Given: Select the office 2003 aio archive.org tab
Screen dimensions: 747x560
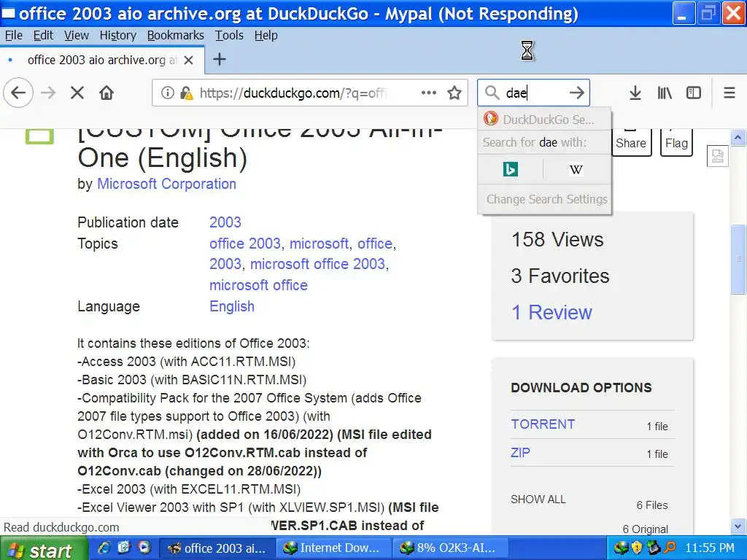Looking at the screenshot, I should (102, 60).
